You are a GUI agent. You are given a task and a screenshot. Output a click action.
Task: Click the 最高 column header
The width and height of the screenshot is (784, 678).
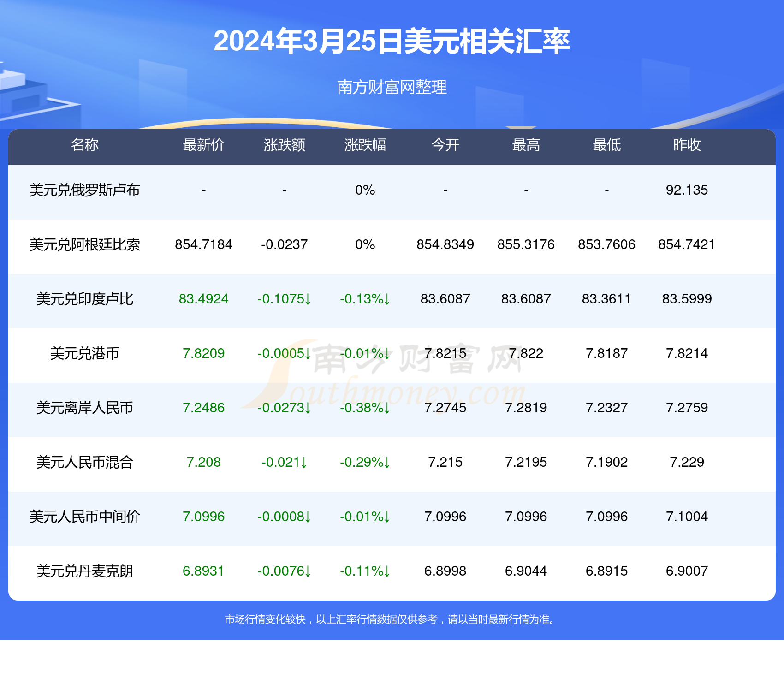pyautogui.click(x=526, y=145)
